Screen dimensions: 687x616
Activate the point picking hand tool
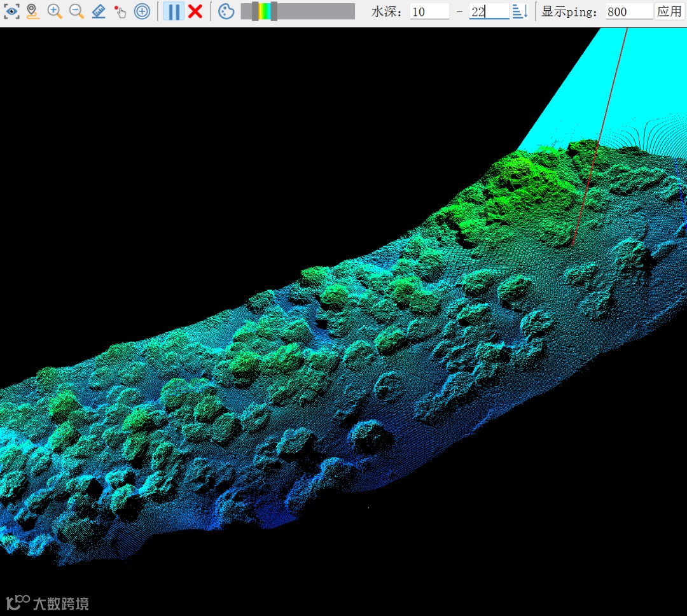pyautogui.click(x=120, y=11)
